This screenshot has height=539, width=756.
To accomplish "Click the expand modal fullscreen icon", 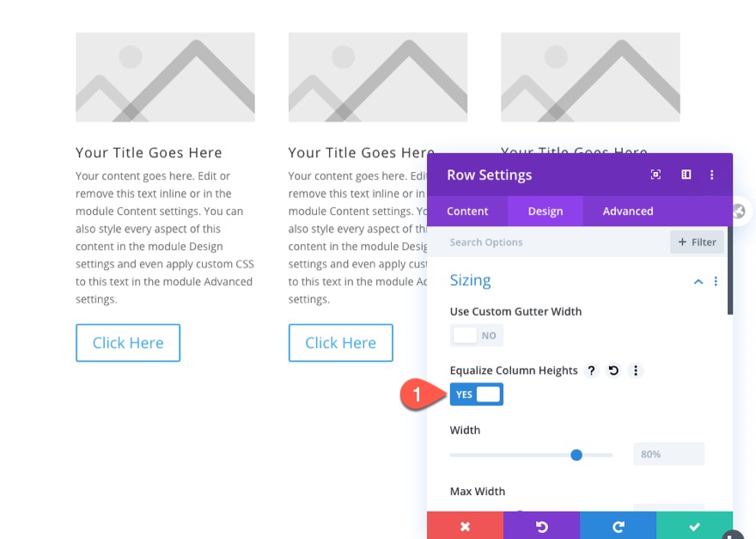I will [655, 175].
